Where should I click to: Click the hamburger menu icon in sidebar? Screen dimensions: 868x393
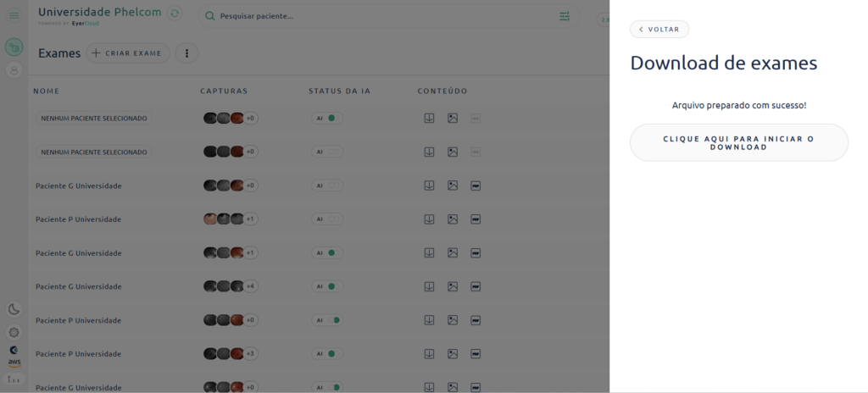[14, 16]
